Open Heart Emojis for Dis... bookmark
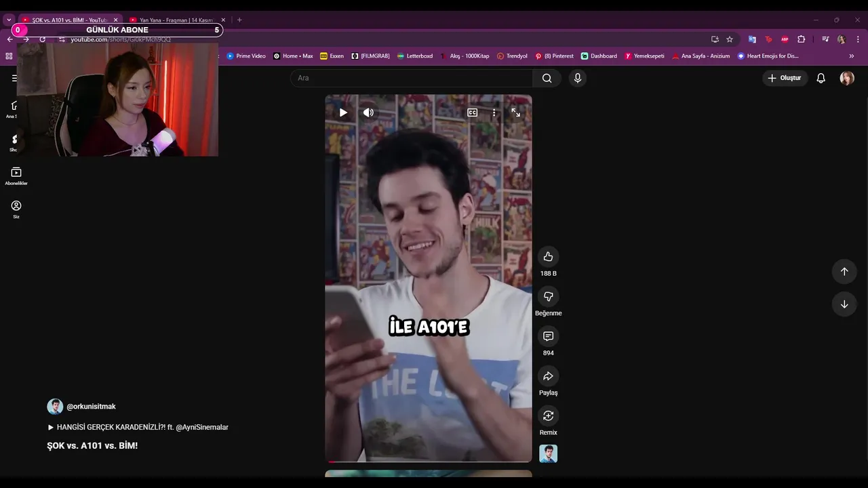Screen dimensions: 868x488 (x=768, y=56)
